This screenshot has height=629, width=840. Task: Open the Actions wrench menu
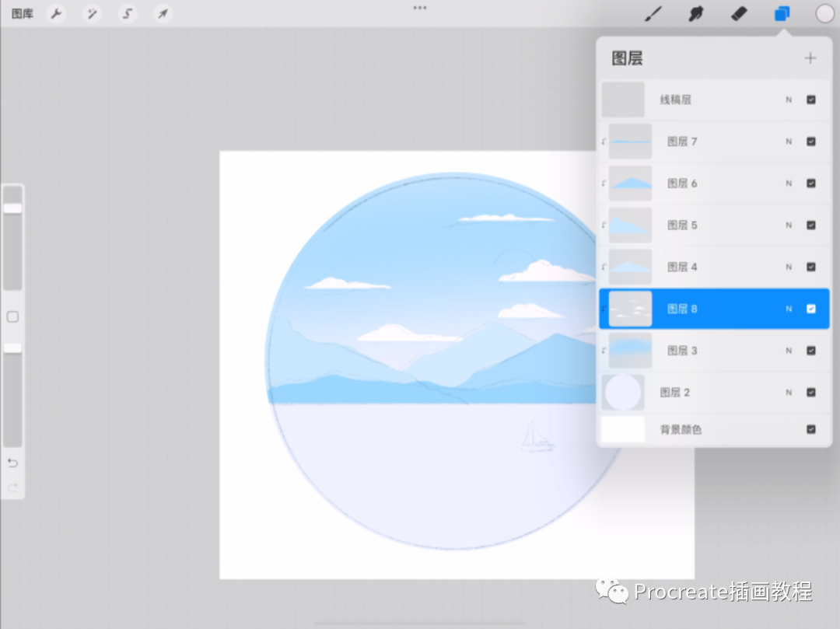[56, 13]
